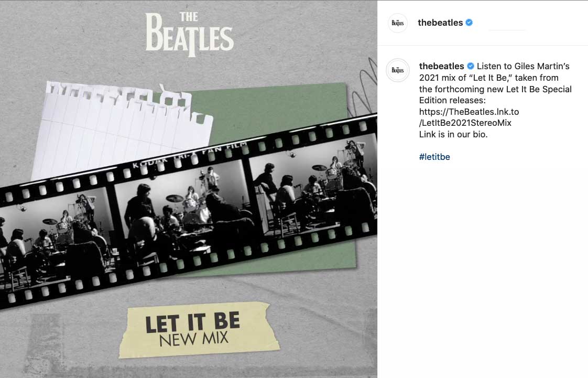Click the Let It Be New Mix tape label

[199, 330]
